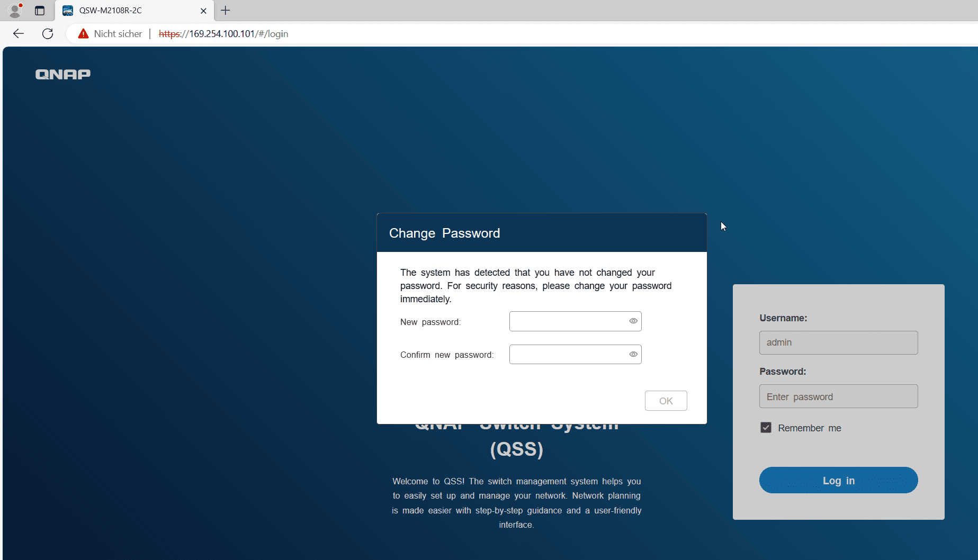Open a new tab with the plus icon
This screenshot has width=978, height=560.
226,11
